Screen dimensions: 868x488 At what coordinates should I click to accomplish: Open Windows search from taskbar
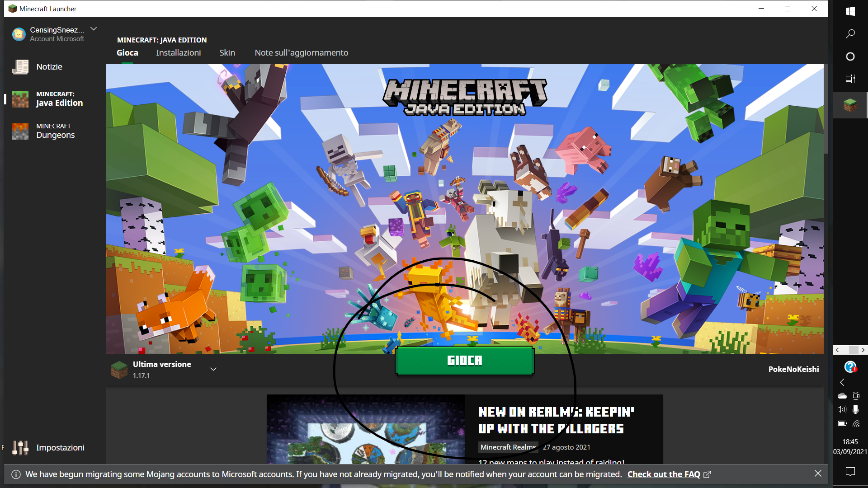click(x=850, y=34)
